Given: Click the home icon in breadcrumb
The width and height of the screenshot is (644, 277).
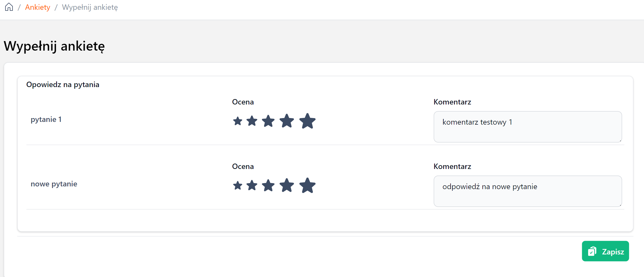Looking at the screenshot, I should point(9,7).
